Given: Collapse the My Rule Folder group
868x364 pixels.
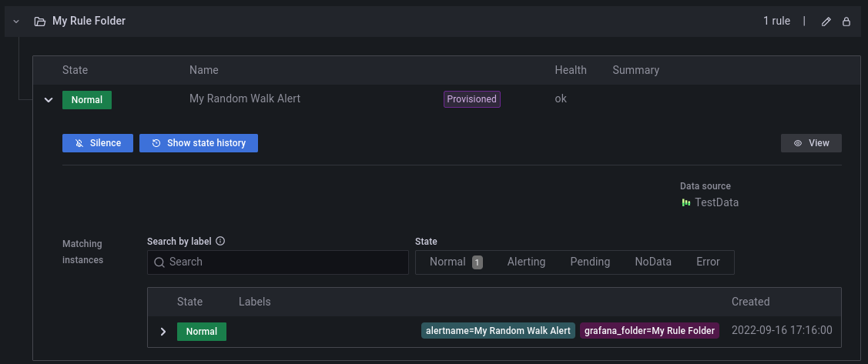Looking at the screenshot, I should click(16, 22).
